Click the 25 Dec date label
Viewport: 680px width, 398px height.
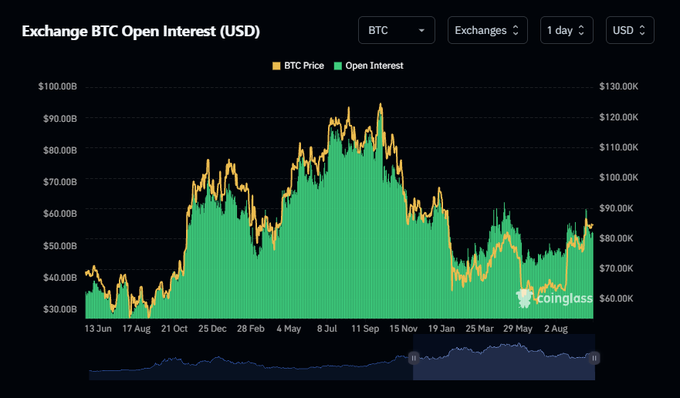point(212,329)
